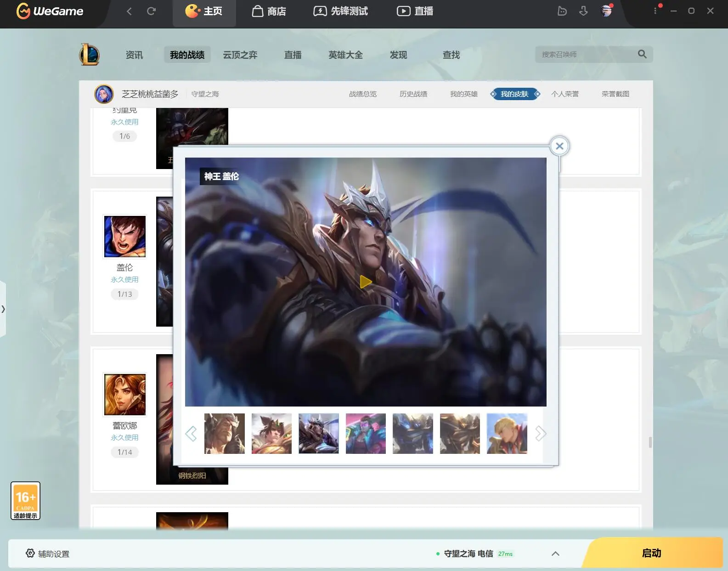Screen dimensions: 728x571
Task: Click the 1/6 skin count badge
Action: [124, 136]
